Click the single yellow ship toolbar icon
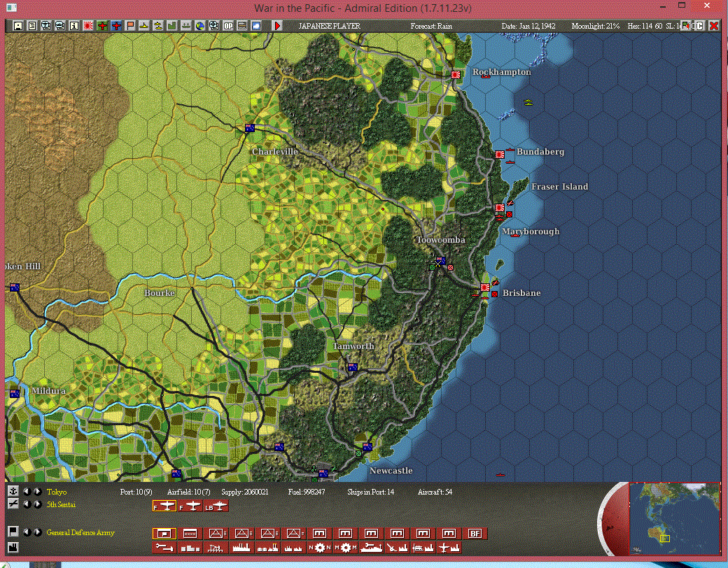Screen dimensions: 728x568 pyautogui.click(x=144, y=26)
